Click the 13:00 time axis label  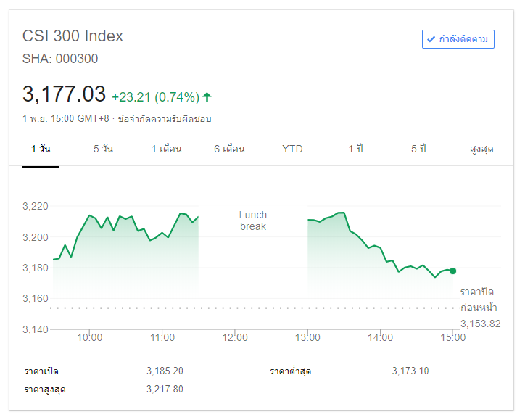pos(308,337)
